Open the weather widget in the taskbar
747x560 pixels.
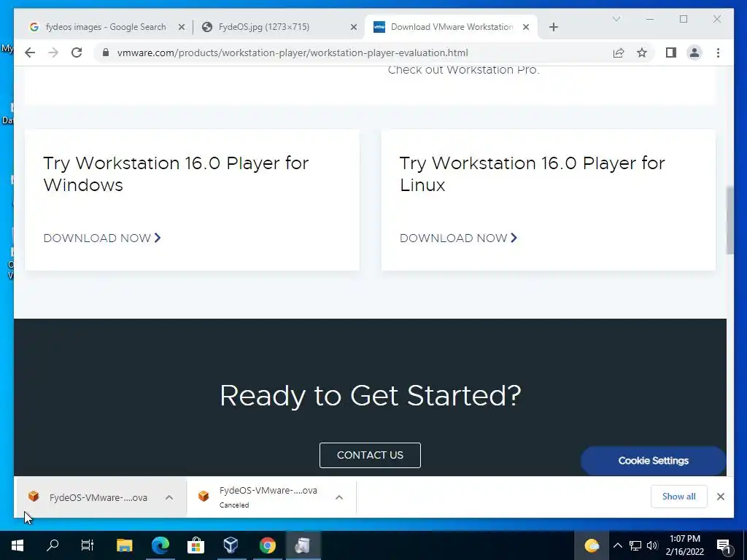591,545
